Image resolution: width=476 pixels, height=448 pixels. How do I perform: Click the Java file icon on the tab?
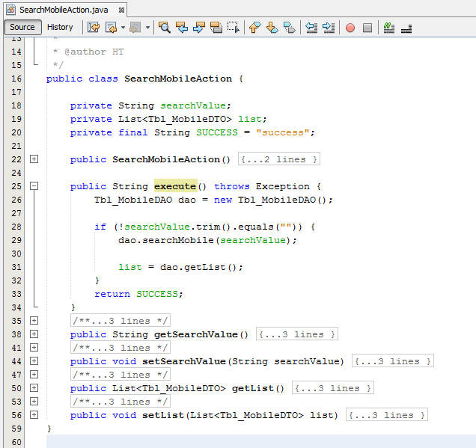[11, 10]
